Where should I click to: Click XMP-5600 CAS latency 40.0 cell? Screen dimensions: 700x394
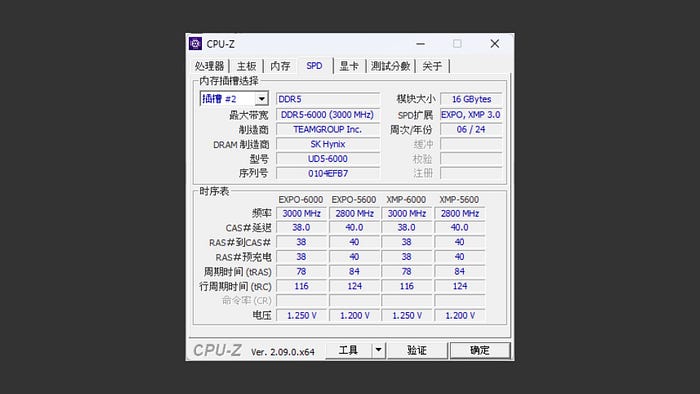[x=460, y=228]
